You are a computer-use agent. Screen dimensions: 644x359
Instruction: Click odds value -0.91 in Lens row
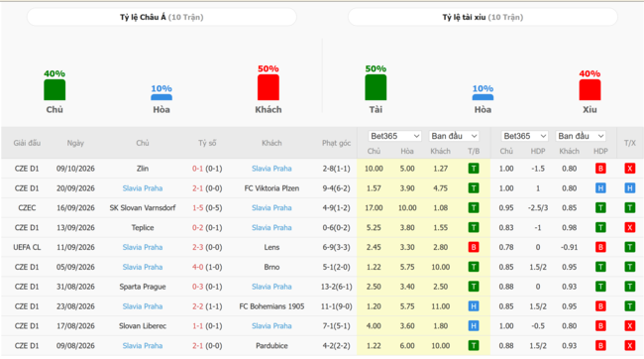[570, 247]
